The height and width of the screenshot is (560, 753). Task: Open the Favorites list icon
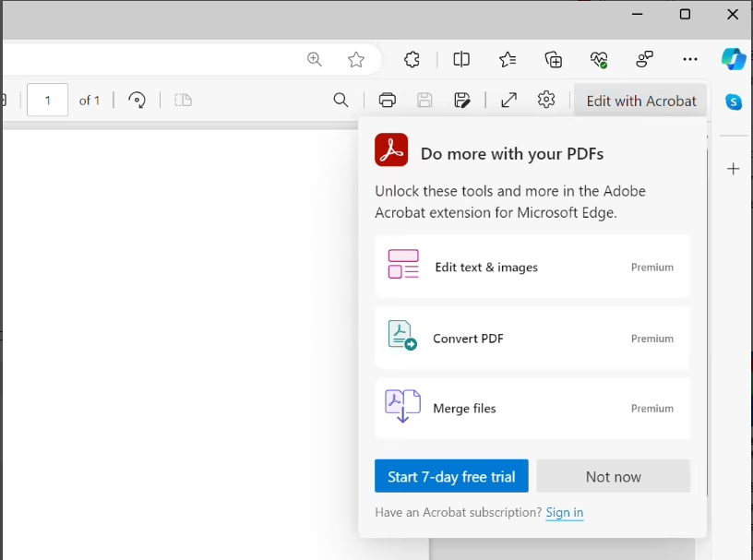508,60
